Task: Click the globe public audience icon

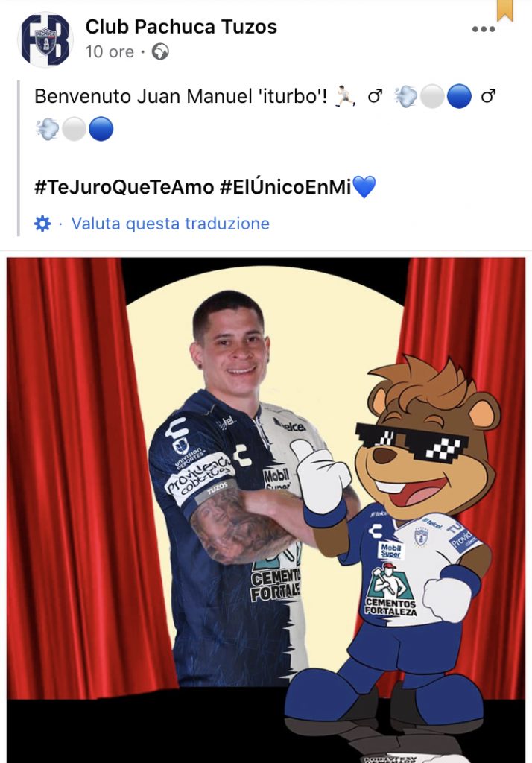Action: [160, 51]
